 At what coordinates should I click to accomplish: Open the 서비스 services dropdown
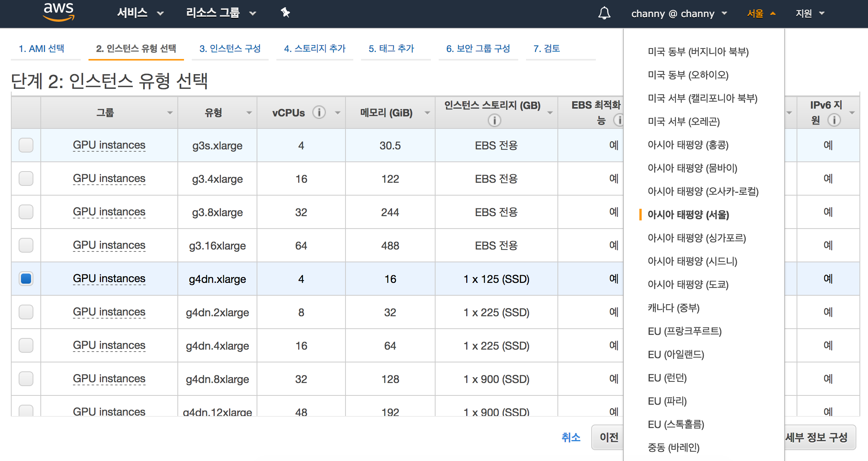[140, 13]
